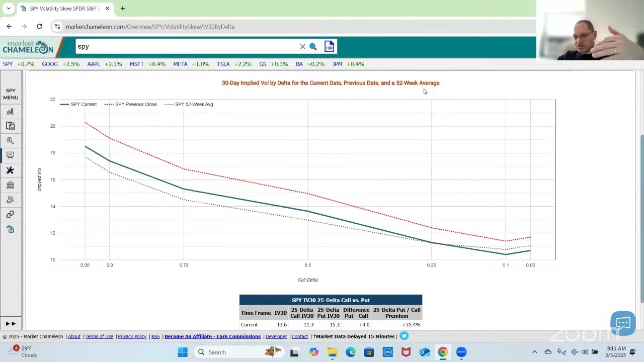Open the bank building icon in sidebar

tap(10, 185)
